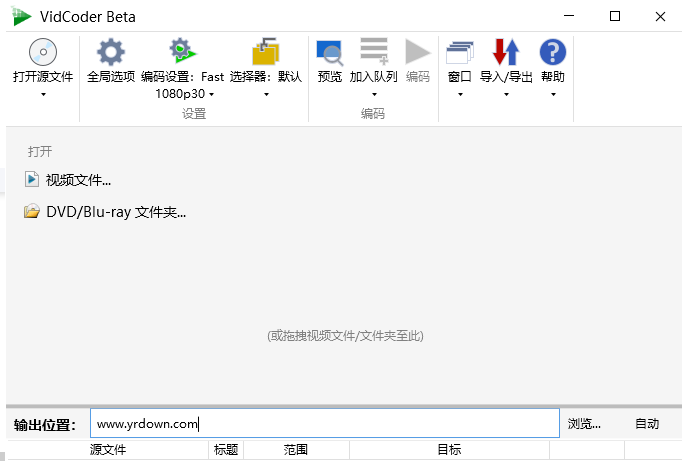Maximize the VidCoder Beta window
The height and width of the screenshot is (461, 682).
(615, 16)
